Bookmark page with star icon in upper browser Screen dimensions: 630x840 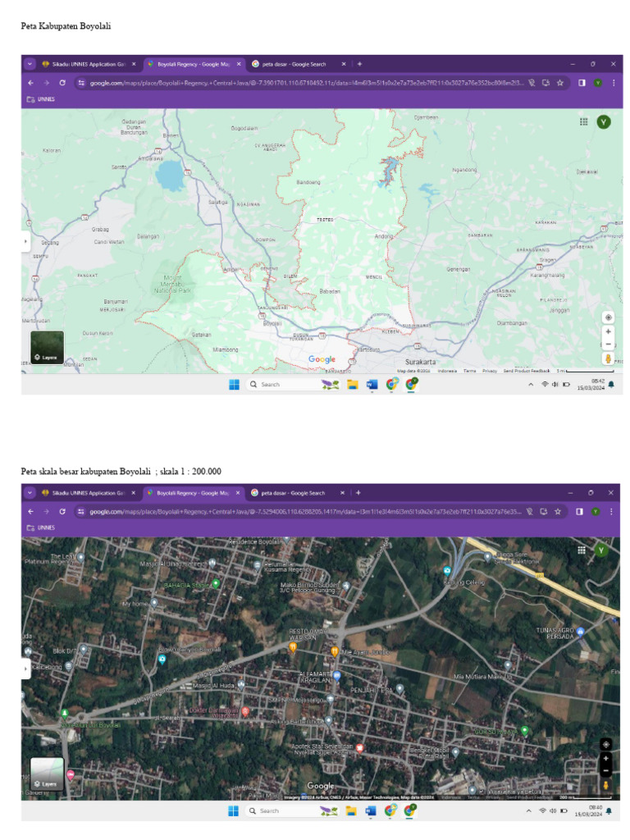point(560,83)
